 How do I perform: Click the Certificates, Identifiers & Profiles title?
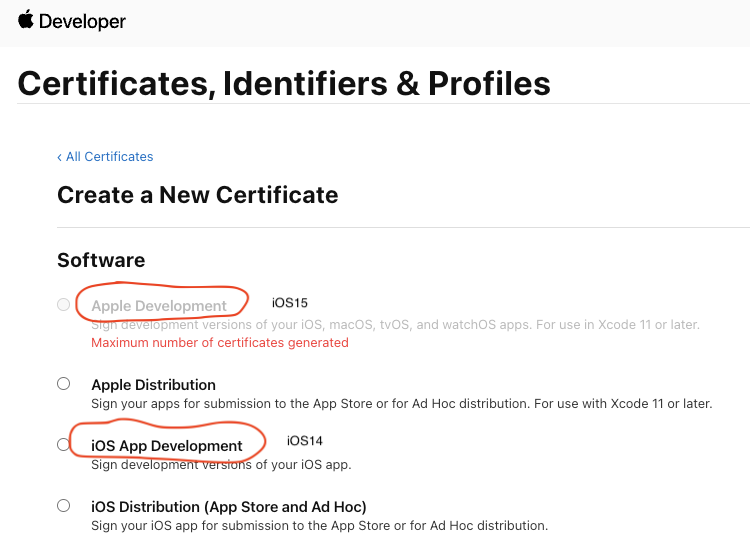coord(284,83)
